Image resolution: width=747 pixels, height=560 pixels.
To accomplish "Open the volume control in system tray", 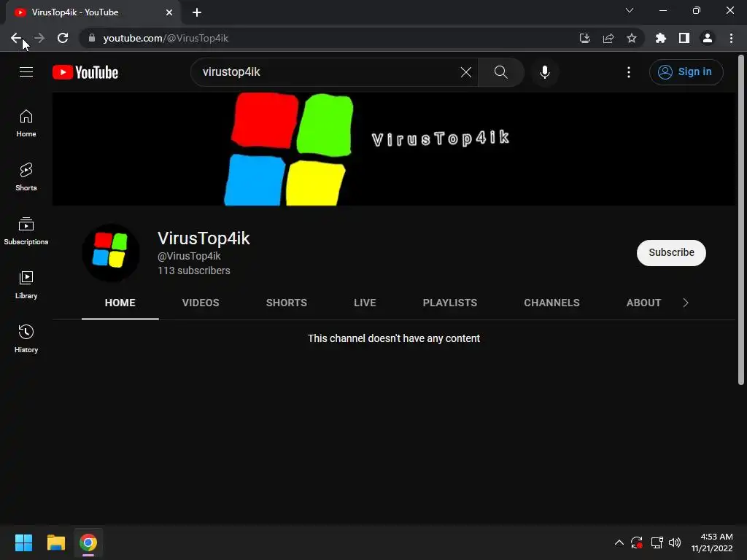I will click(675, 542).
